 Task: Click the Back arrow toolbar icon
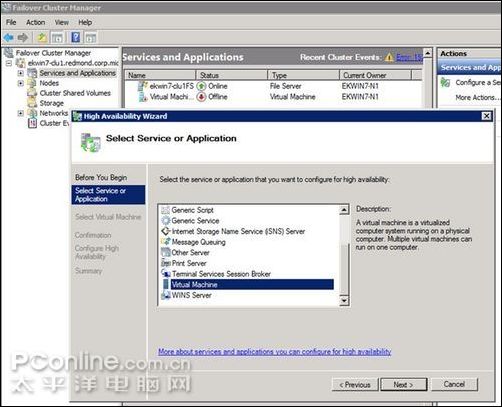pos(9,37)
